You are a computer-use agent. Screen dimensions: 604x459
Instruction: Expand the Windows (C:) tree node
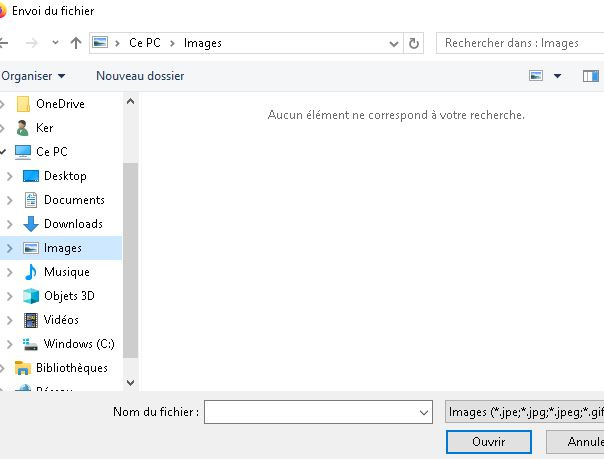pyautogui.click(x=10, y=344)
